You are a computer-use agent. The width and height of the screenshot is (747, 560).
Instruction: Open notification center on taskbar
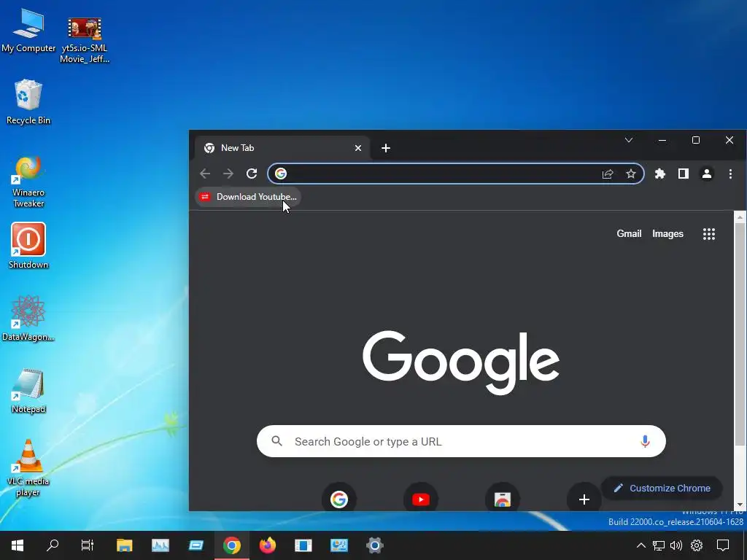tap(723, 545)
